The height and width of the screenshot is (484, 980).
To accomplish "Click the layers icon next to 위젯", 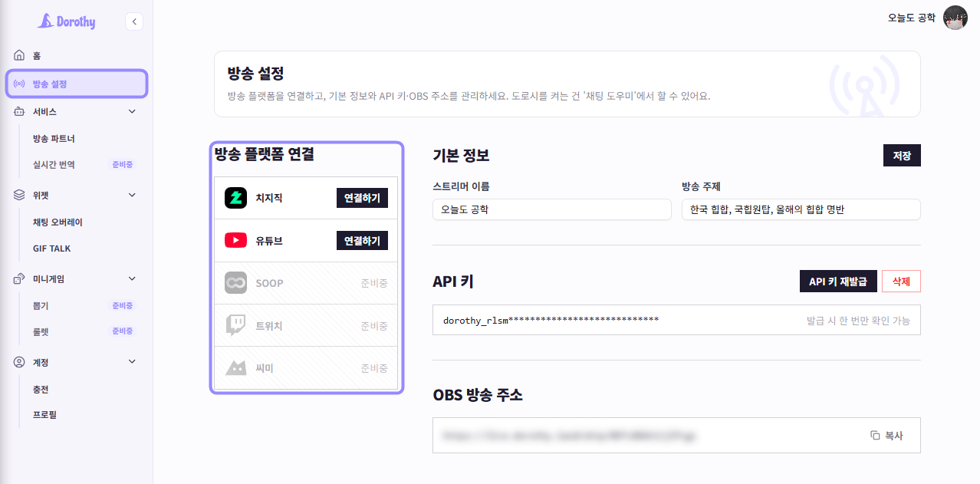I will coord(19,195).
